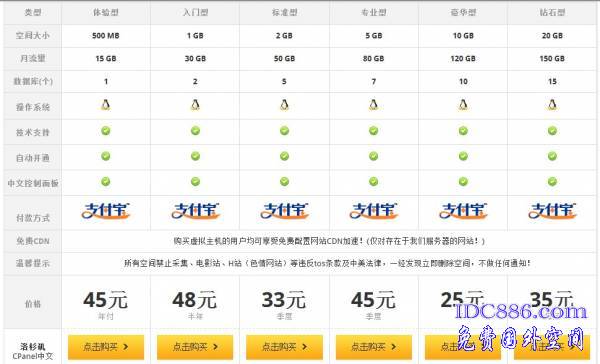
Task: Click 点击购买 button for the 45元 年付 plan
Action: coord(106,347)
